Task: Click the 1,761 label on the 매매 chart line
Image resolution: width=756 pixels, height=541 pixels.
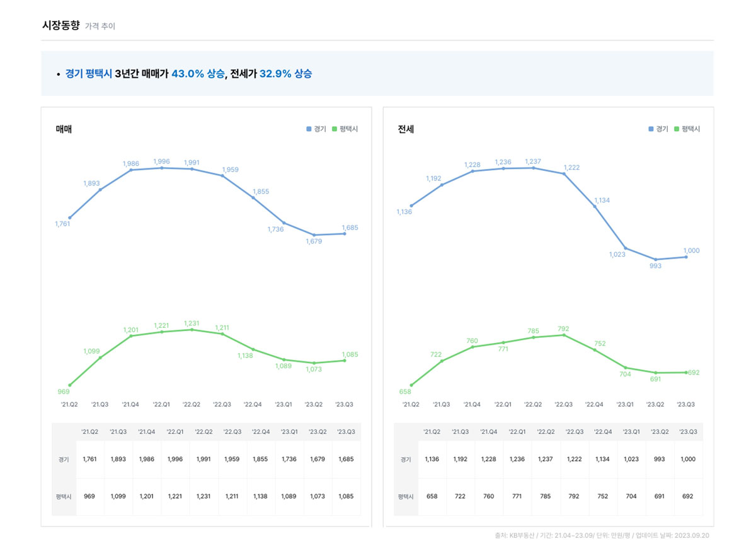Action: [x=62, y=223]
